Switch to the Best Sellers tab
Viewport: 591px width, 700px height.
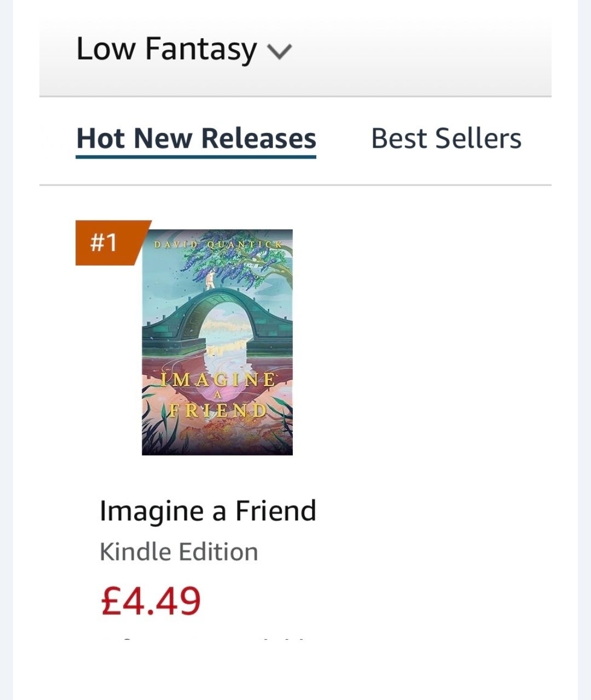tap(446, 138)
